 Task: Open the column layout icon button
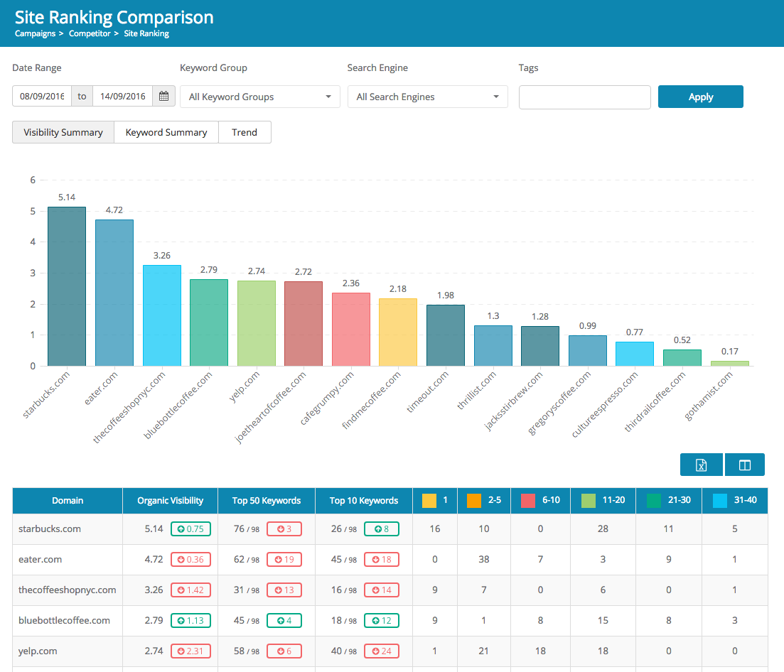tap(744, 465)
